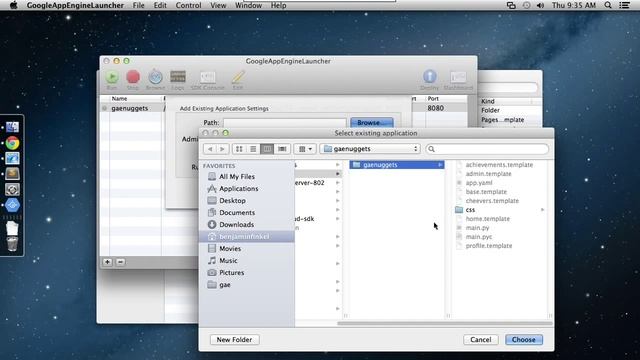Open the Edit menu
The width and height of the screenshot is (640, 360).
click(x=160, y=5)
